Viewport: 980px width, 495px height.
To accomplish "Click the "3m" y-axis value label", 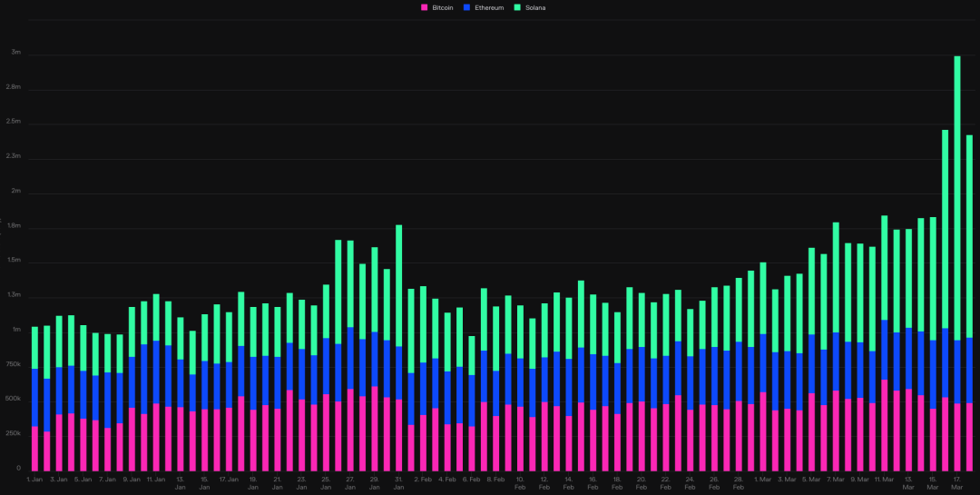I will (15, 54).
